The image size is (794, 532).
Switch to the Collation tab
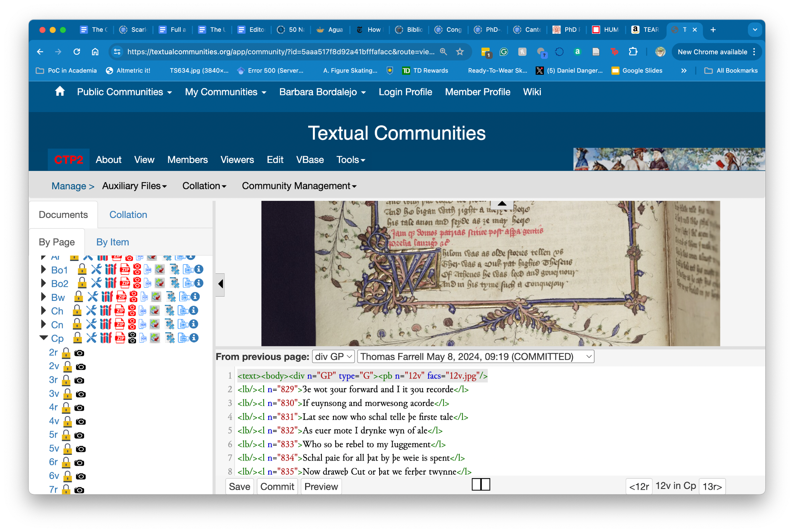128,214
